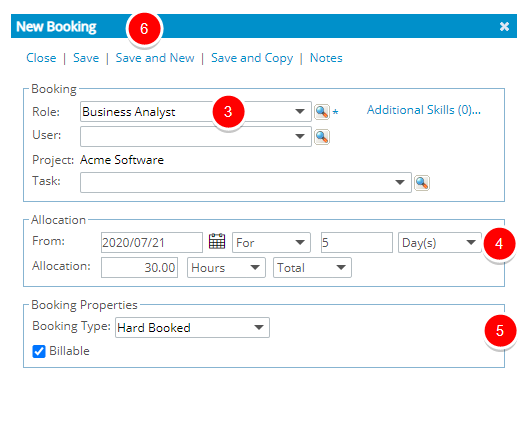
Task: Open the Total allocation mode dropdown
Action: 312,268
